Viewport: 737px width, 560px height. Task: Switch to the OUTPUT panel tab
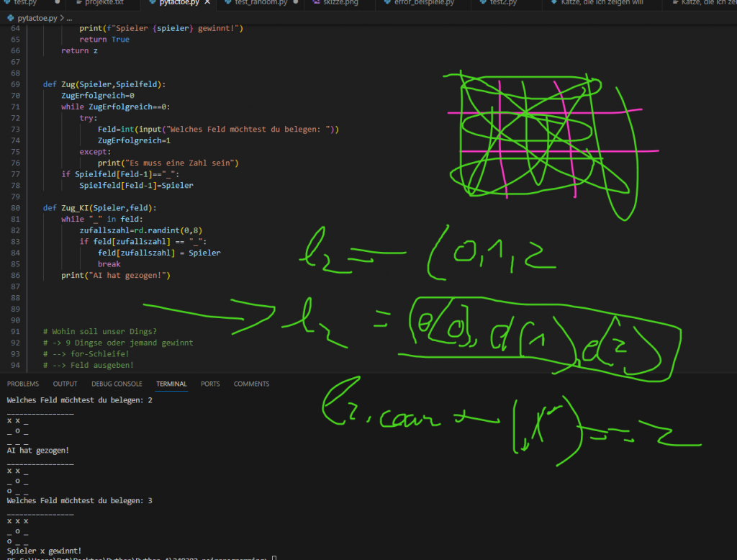pyautogui.click(x=65, y=384)
